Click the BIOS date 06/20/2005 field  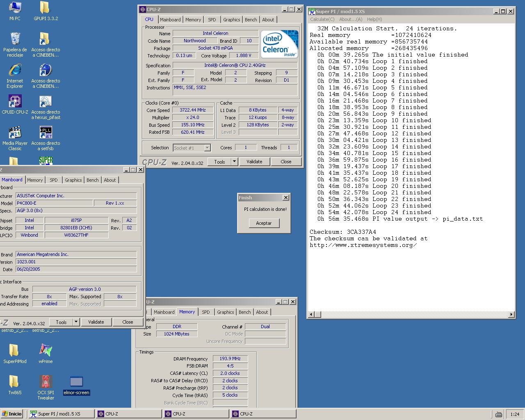[76, 269]
